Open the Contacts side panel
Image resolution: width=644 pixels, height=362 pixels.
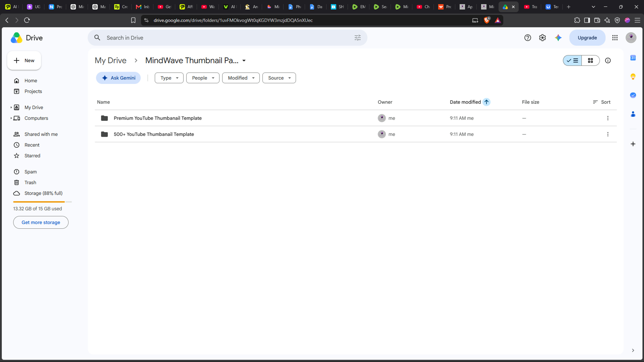(x=633, y=114)
